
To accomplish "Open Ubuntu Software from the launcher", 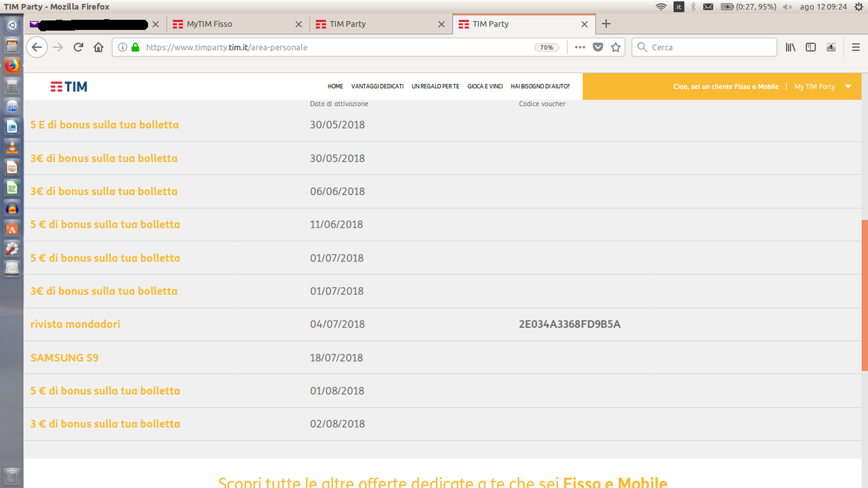I will 12,228.
